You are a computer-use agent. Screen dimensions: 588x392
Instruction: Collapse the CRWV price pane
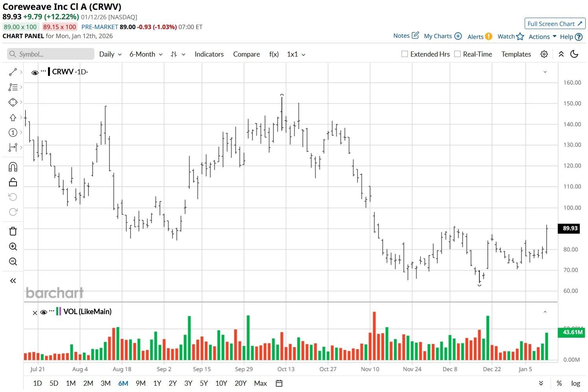coord(545,72)
